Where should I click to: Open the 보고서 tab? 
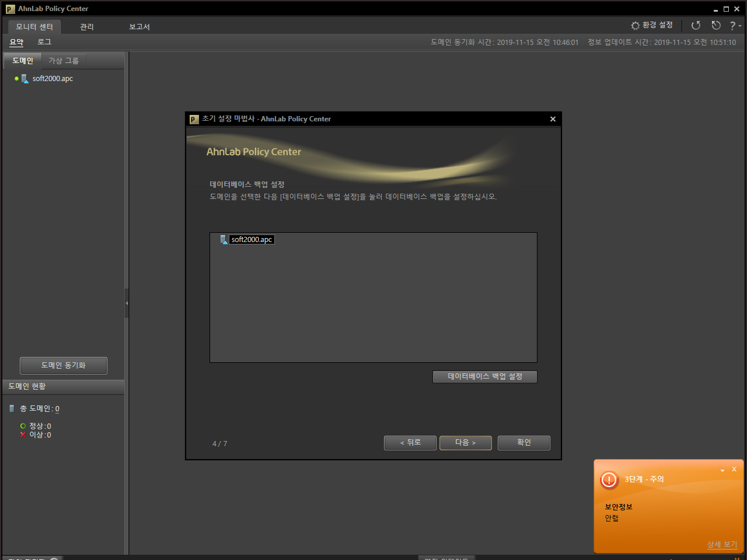[x=139, y=26]
